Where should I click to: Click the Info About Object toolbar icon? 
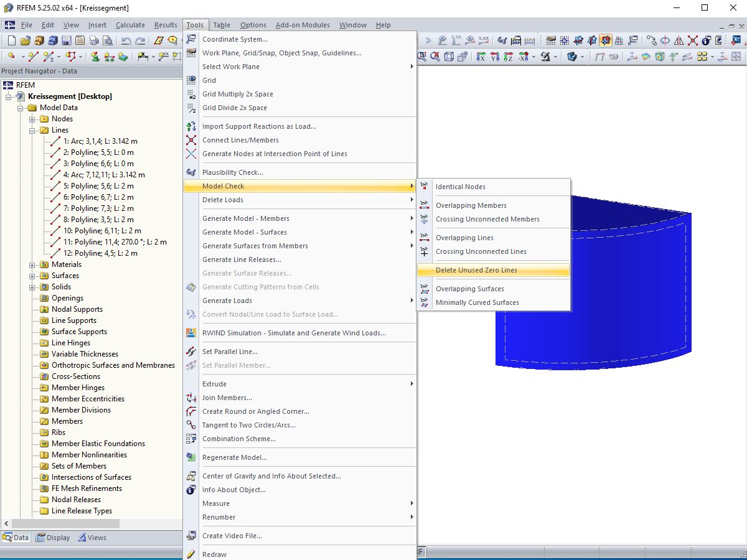[706, 40]
